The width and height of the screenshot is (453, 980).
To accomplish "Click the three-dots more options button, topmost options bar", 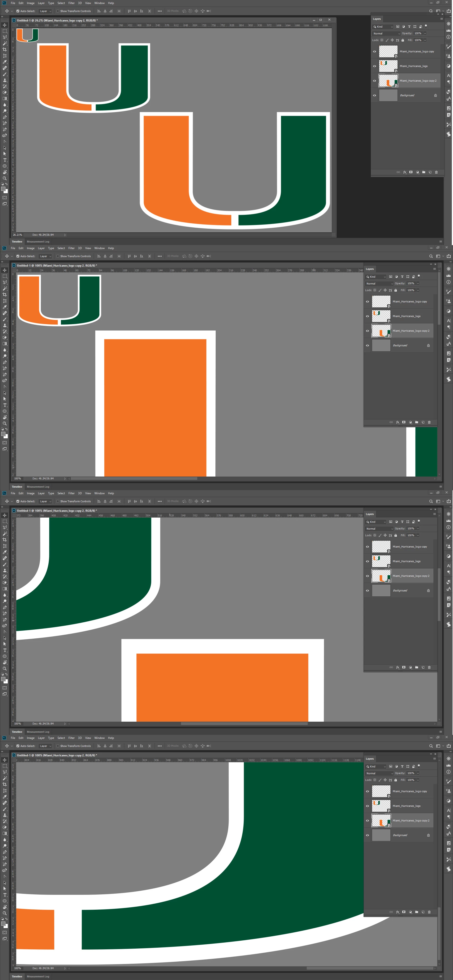I will point(159,11).
